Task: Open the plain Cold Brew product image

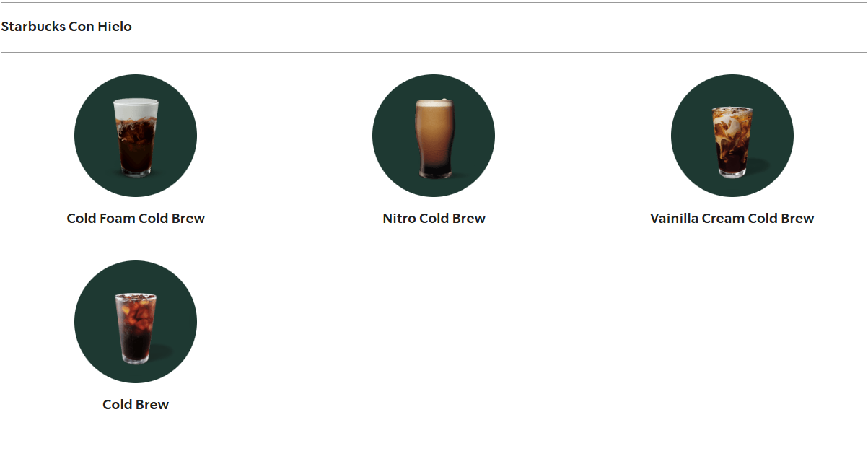Action: tap(136, 322)
